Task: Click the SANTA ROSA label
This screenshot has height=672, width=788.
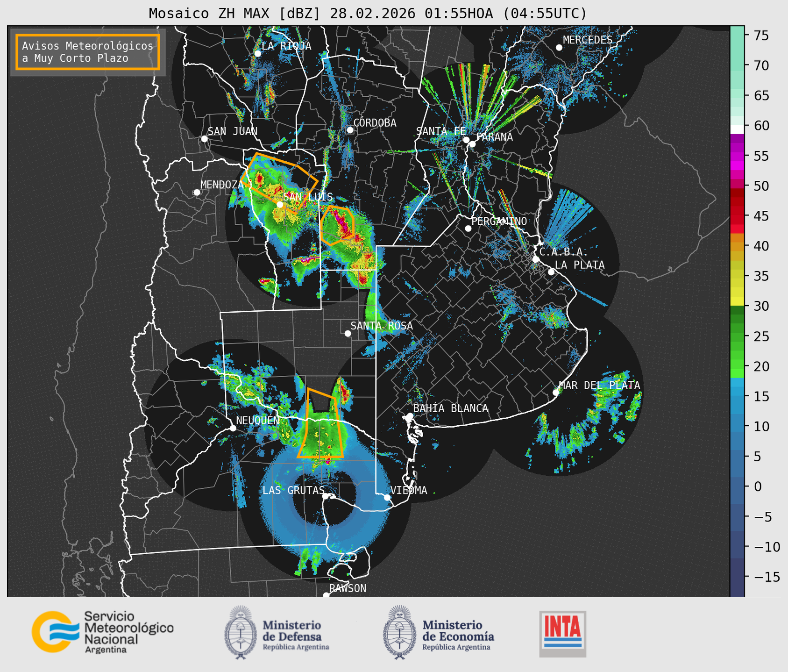Action: pyautogui.click(x=382, y=326)
